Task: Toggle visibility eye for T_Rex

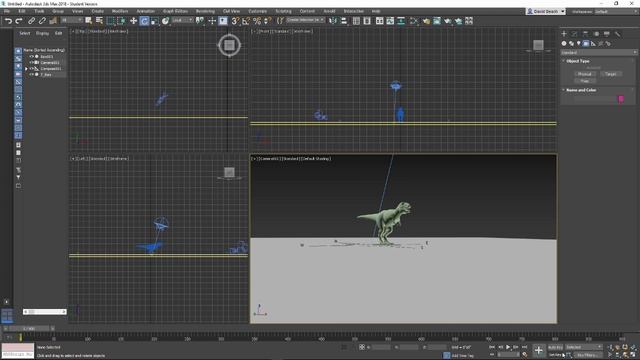Action: 31,75
